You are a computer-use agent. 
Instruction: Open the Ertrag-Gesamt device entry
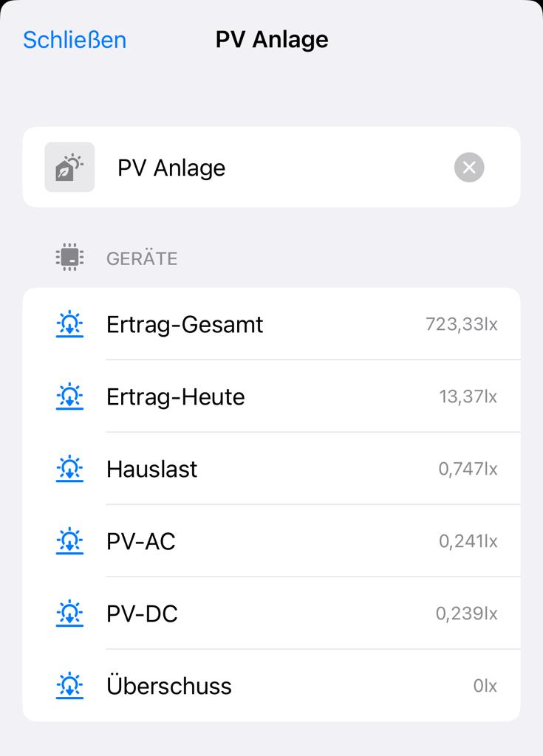185,324
